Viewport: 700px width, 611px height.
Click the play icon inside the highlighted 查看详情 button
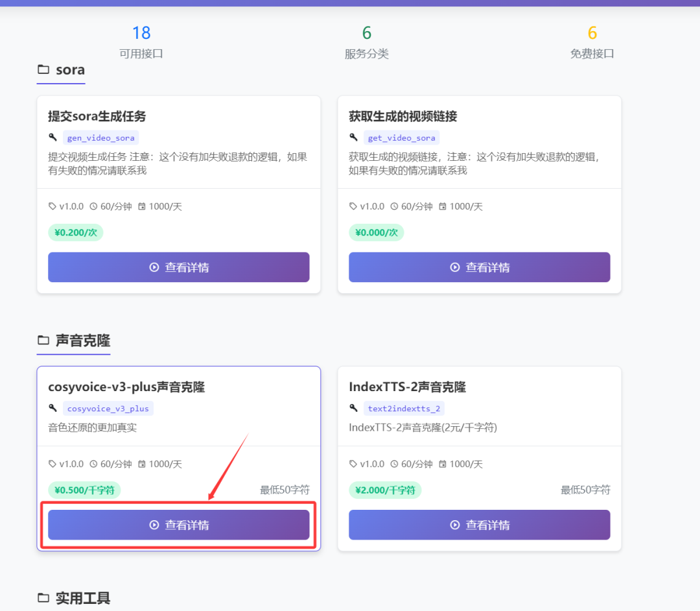[x=154, y=525]
